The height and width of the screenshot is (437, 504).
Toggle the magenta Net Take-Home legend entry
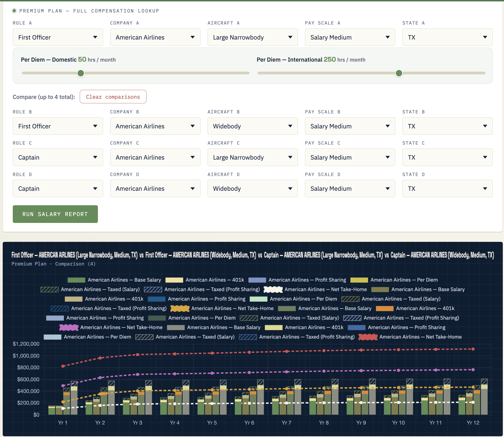(x=111, y=328)
